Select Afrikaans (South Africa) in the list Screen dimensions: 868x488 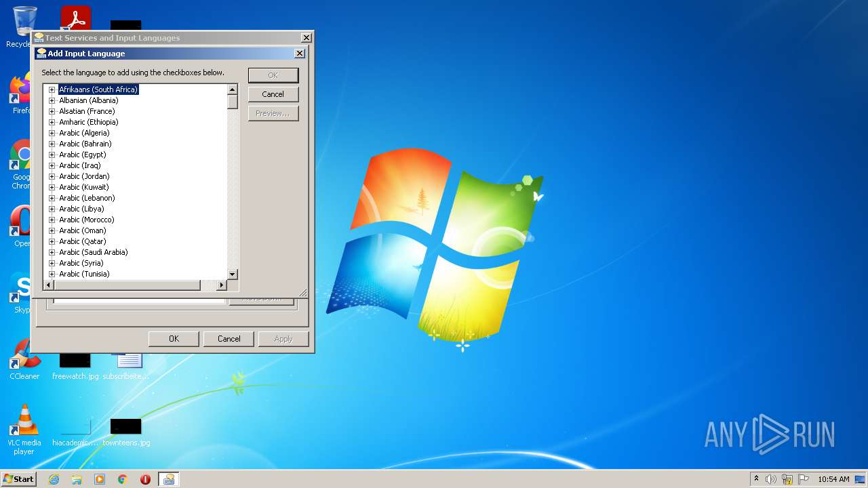tap(98, 89)
